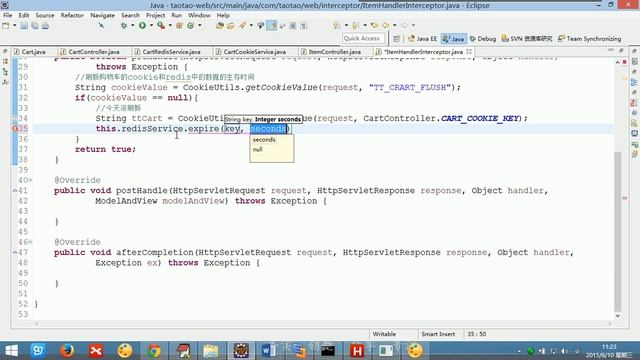Open the Next Annotation dropdown arrow
This screenshot has width=640, height=360.
point(346,25)
